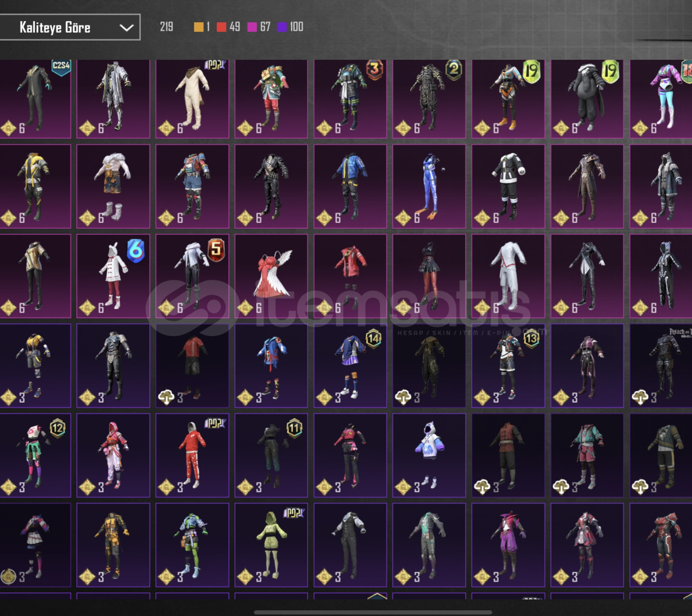The width and height of the screenshot is (692, 616).
Task: Select the red and black crop outfit
Action: [350, 455]
